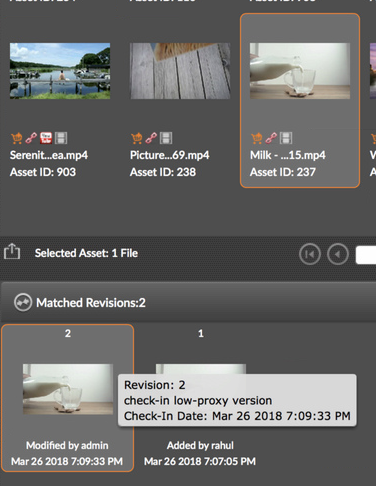Click date Mar 26 2018 7:07:05 PM

point(200,461)
